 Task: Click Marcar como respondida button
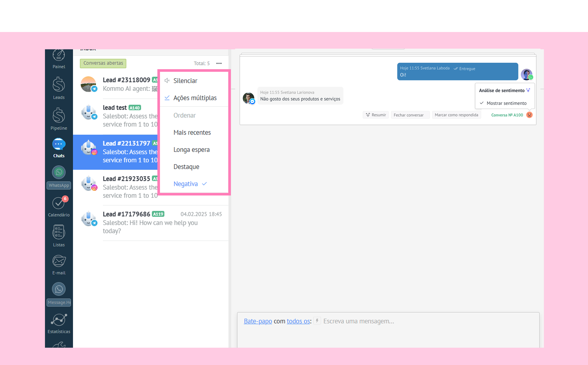pyautogui.click(x=457, y=115)
